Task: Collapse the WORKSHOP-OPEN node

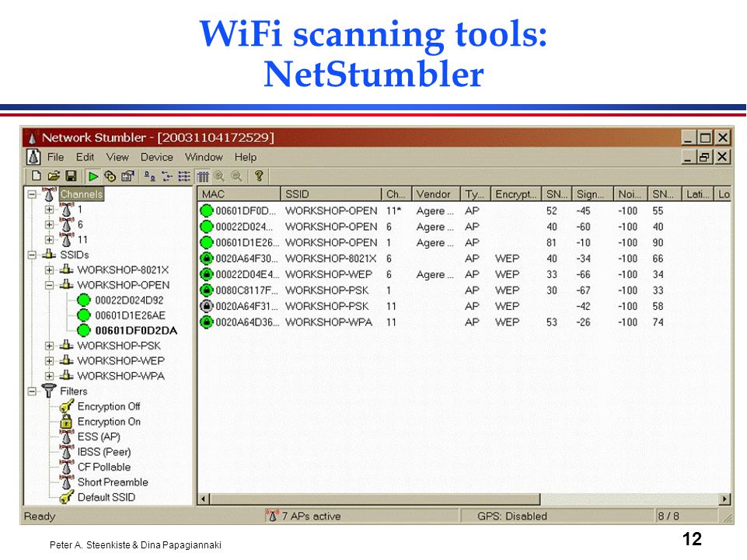Action: pos(49,285)
